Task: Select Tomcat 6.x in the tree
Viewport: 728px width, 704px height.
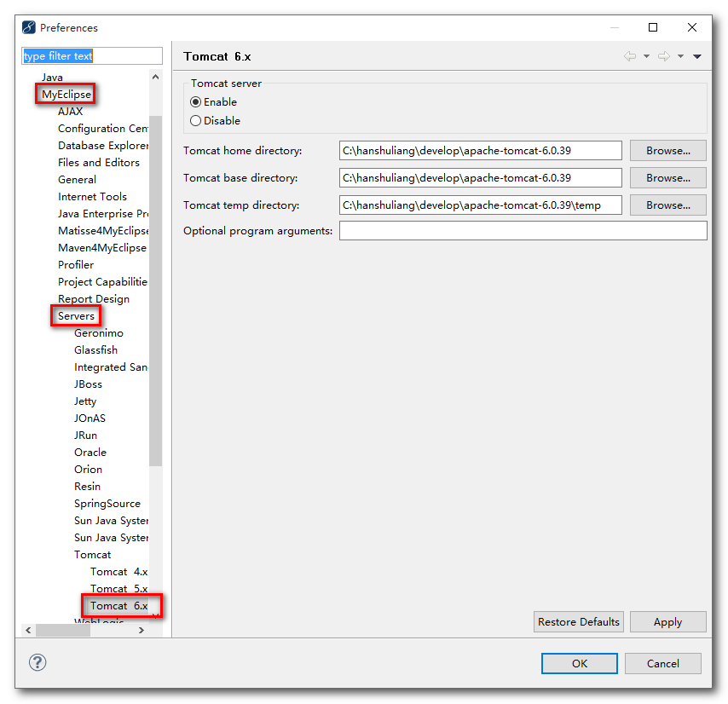Action: pyautogui.click(x=118, y=606)
